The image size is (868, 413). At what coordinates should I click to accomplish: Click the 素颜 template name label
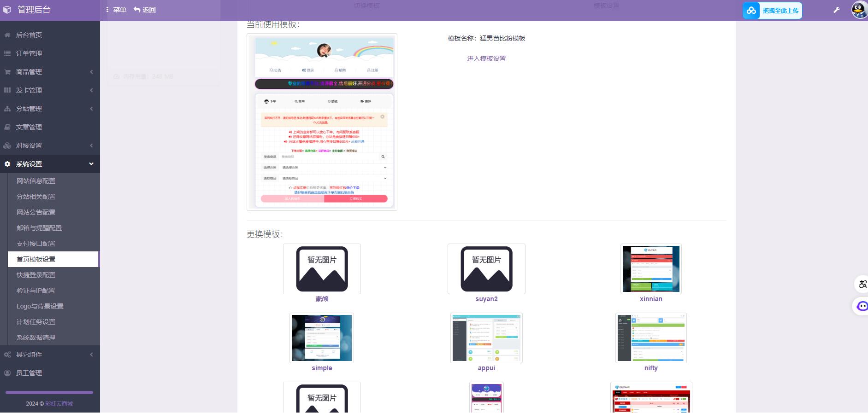coord(322,299)
